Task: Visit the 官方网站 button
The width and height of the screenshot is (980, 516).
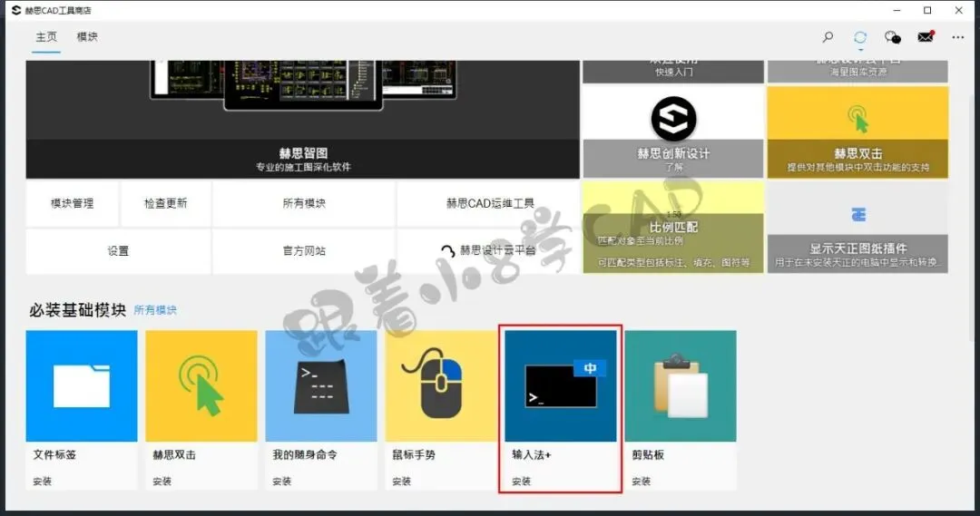Action: point(304,250)
